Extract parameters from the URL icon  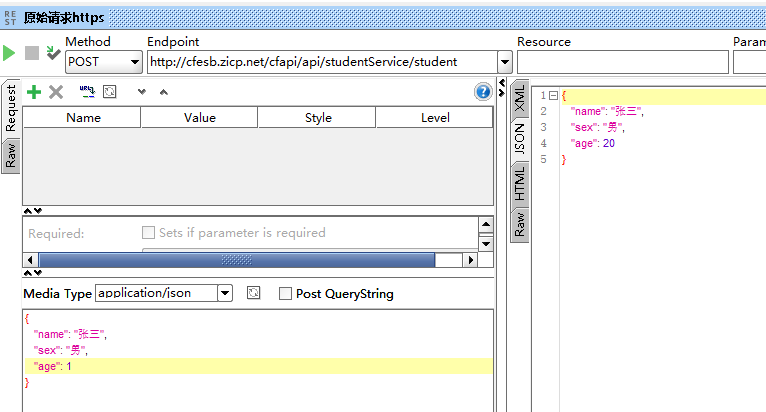point(87,91)
